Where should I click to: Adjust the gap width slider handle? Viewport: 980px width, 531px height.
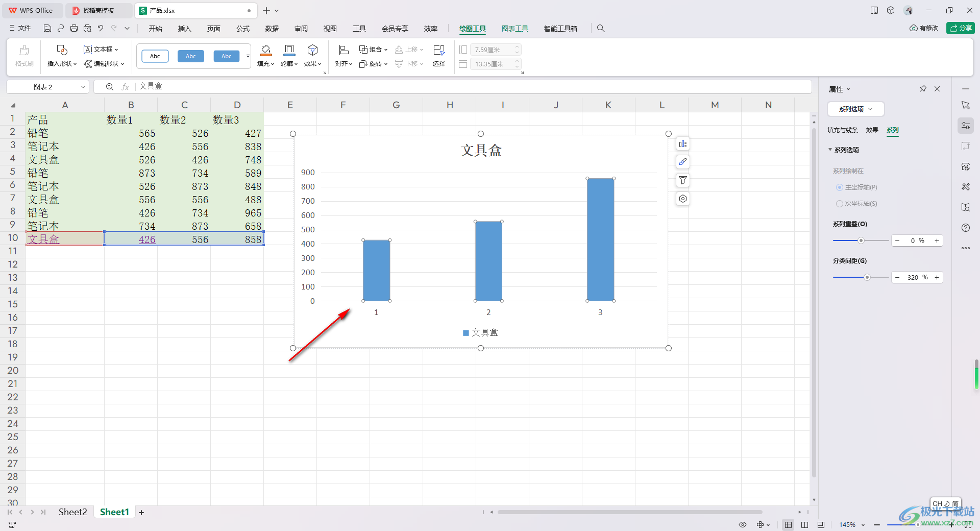tap(867, 277)
